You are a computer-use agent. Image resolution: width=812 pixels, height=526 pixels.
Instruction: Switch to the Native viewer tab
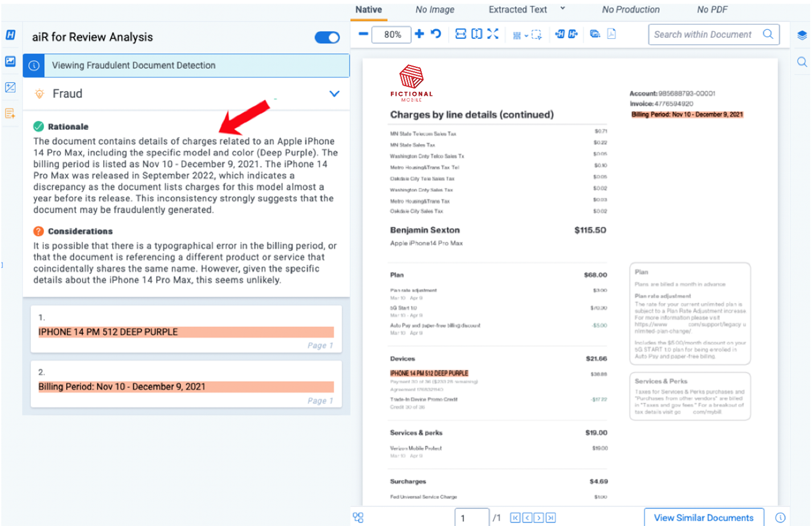368,10
